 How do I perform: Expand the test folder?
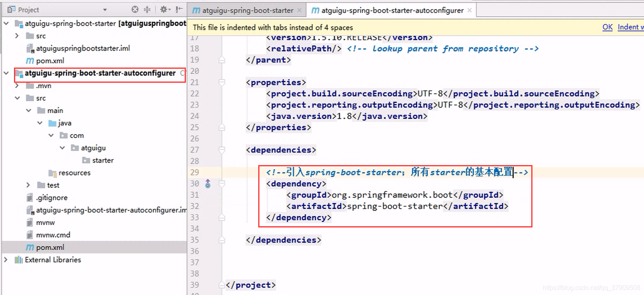(x=28, y=185)
